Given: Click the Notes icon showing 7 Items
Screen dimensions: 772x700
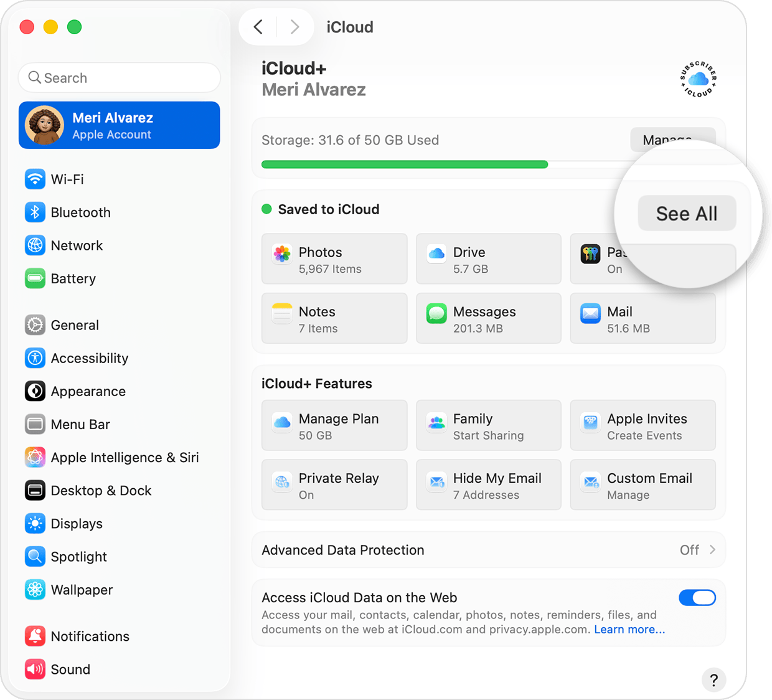Looking at the screenshot, I should click(281, 312).
